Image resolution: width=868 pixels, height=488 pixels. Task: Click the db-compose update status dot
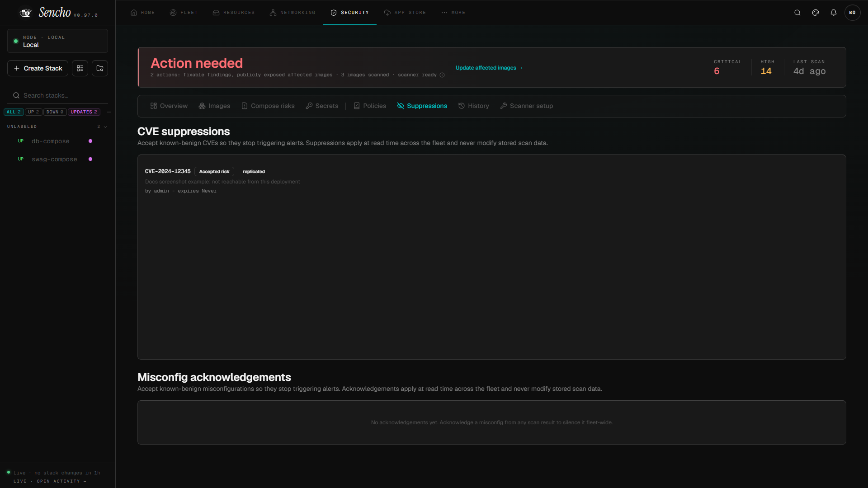(x=90, y=141)
